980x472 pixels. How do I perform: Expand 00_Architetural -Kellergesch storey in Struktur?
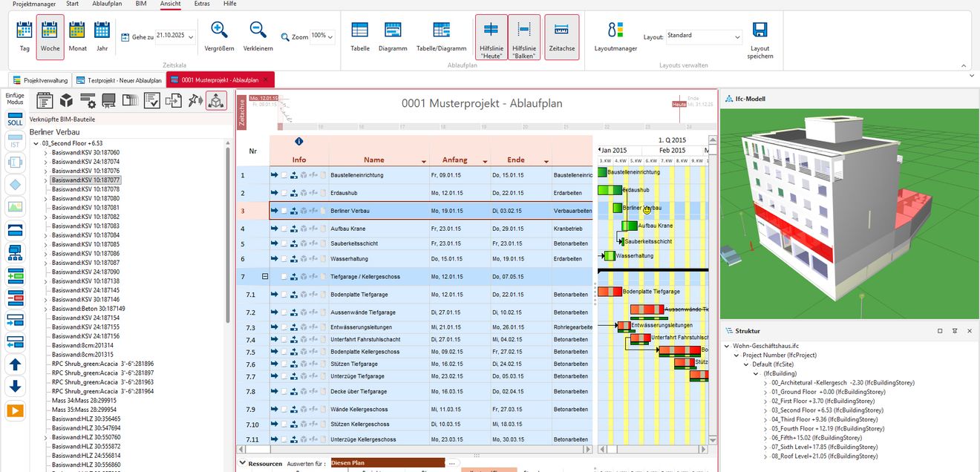click(x=765, y=383)
